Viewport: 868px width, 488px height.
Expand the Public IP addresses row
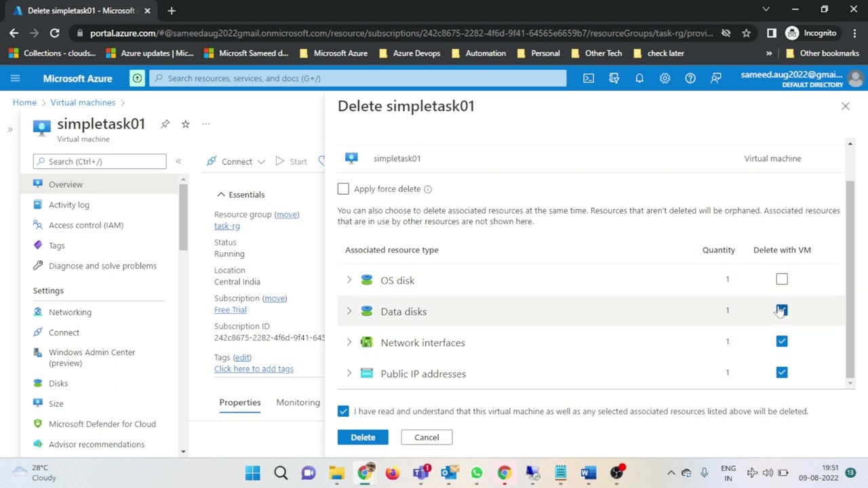pyautogui.click(x=349, y=373)
